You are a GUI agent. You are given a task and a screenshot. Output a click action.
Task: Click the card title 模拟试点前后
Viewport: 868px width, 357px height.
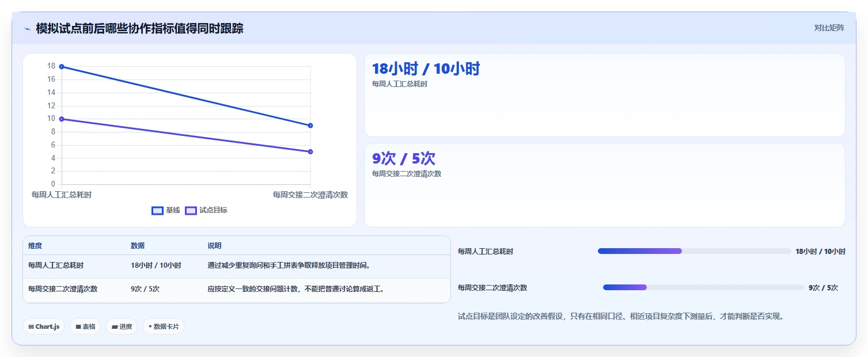pyautogui.click(x=139, y=28)
